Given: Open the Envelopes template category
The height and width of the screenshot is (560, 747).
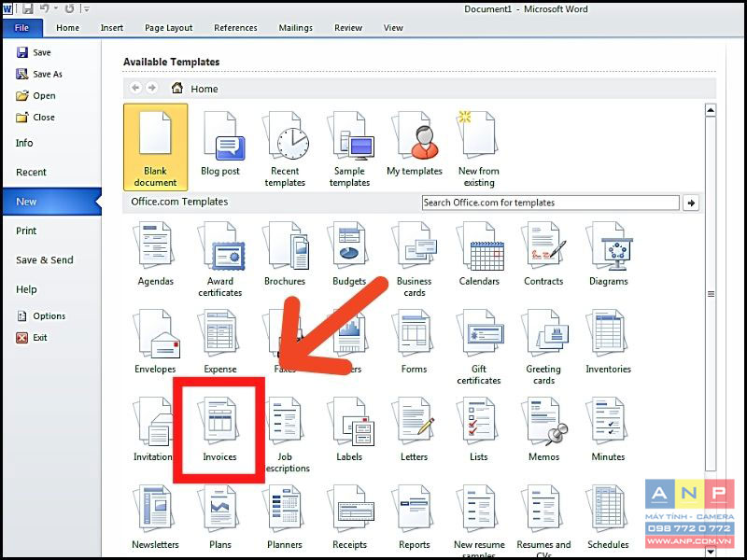Looking at the screenshot, I should pyautogui.click(x=155, y=342).
